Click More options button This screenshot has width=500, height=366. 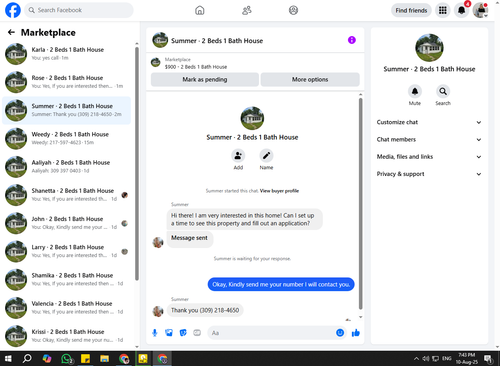[310, 79]
